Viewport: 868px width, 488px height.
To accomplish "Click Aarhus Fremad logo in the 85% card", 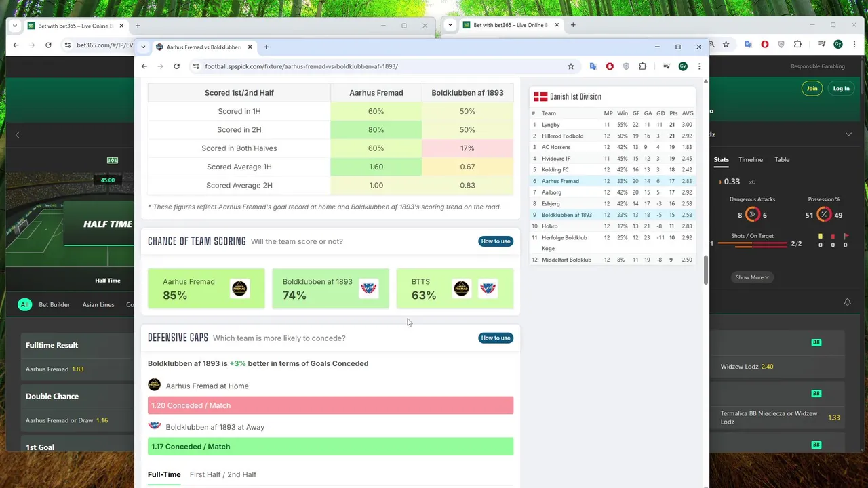I will pyautogui.click(x=239, y=289).
